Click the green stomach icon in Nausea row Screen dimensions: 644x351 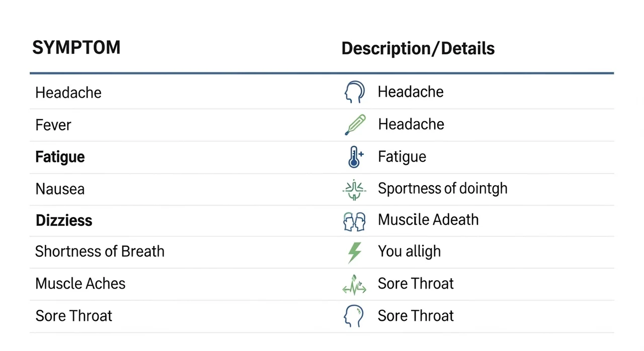(x=355, y=189)
